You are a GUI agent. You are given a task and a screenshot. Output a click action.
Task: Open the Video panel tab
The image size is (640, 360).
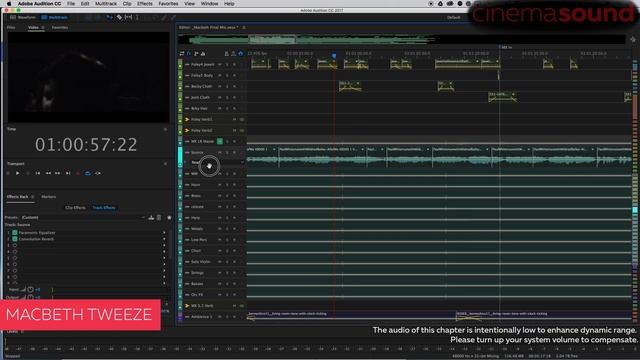[x=33, y=28]
